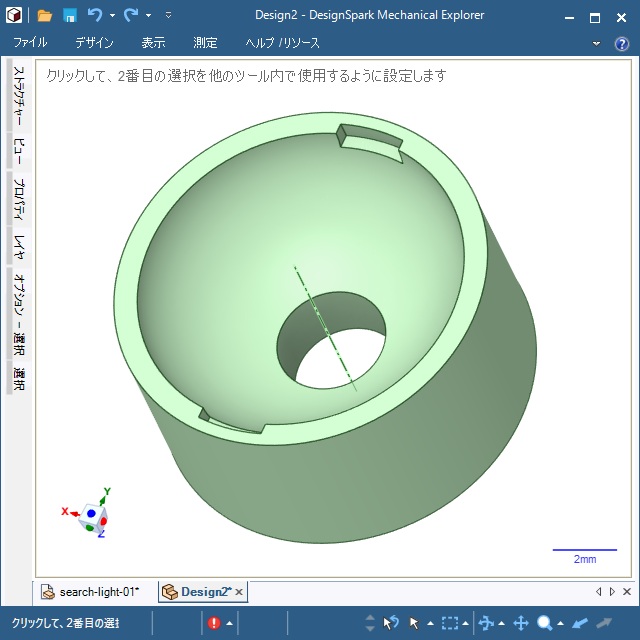Undo the last action
Viewport: 640px width, 640px height.
pos(95,16)
